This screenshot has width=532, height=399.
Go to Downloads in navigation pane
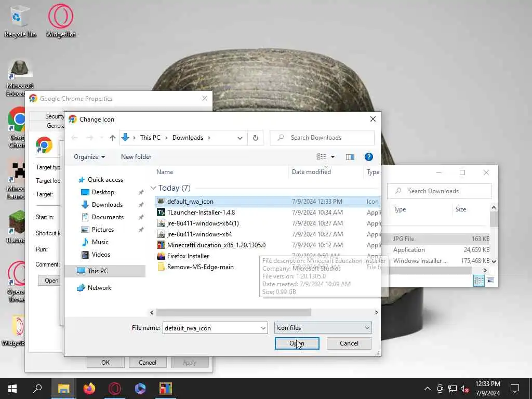pyautogui.click(x=102, y=205)
